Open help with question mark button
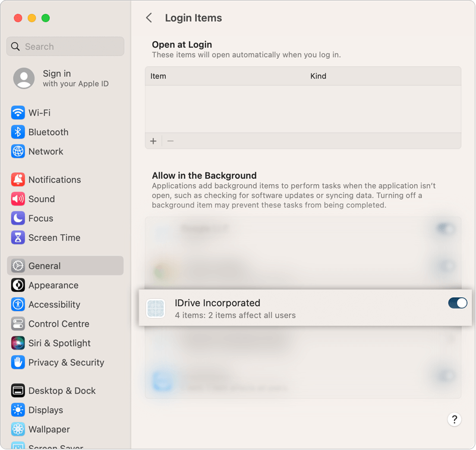The width and height of the screenshot is (476, 450). pyautogui.click(x=454, y=419)
